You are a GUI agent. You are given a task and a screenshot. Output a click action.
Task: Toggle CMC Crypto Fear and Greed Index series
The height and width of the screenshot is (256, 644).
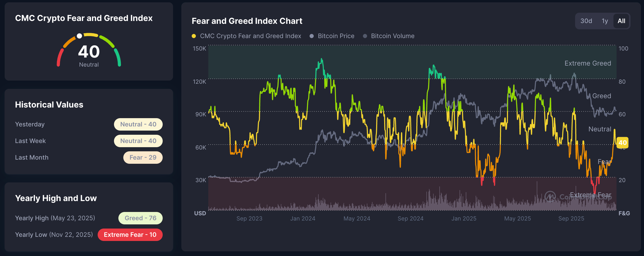(x=250, y=36)
